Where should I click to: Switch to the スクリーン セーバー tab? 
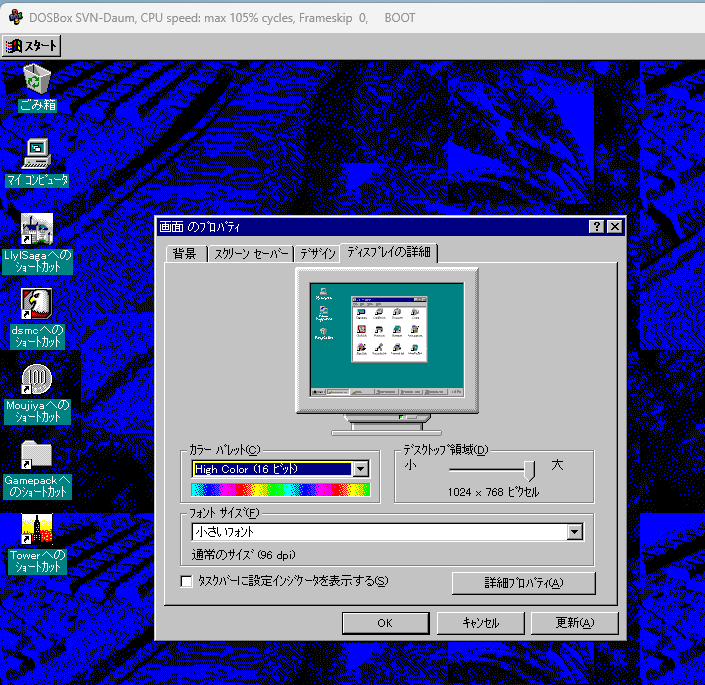click(x=251, y=254)
